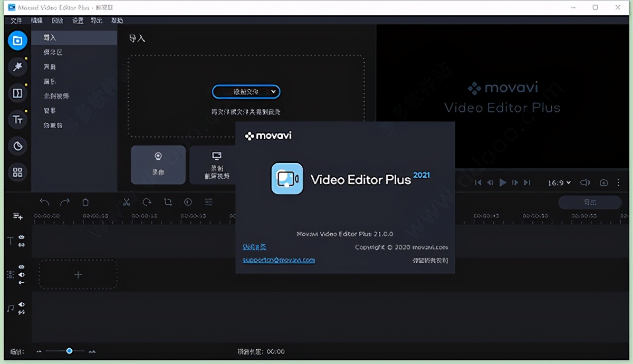
Task: Click the Add Track icon
Action: coord(18,216)
